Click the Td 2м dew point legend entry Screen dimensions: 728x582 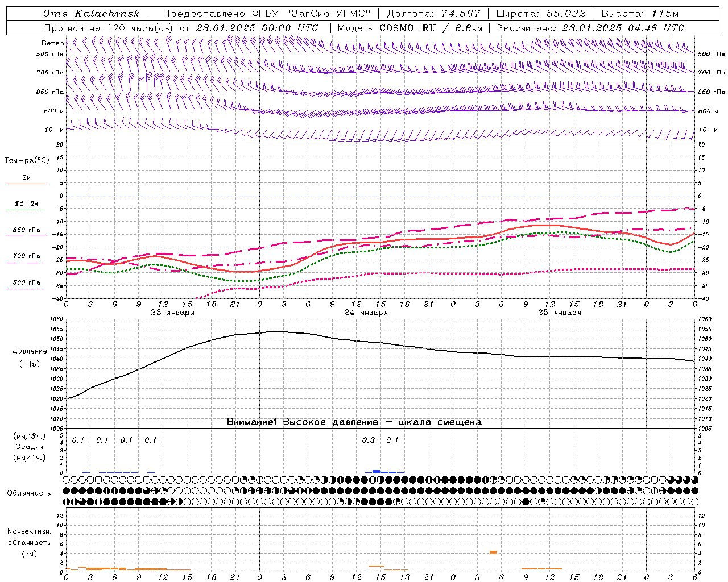[26, 203]
